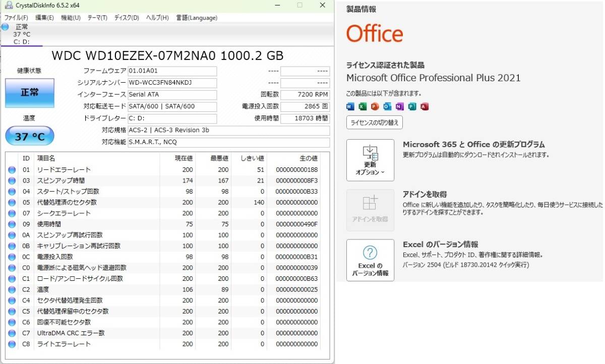605x364 pixels.
Task: Click the Access app icon in Office panel
Action: point(425,106)
